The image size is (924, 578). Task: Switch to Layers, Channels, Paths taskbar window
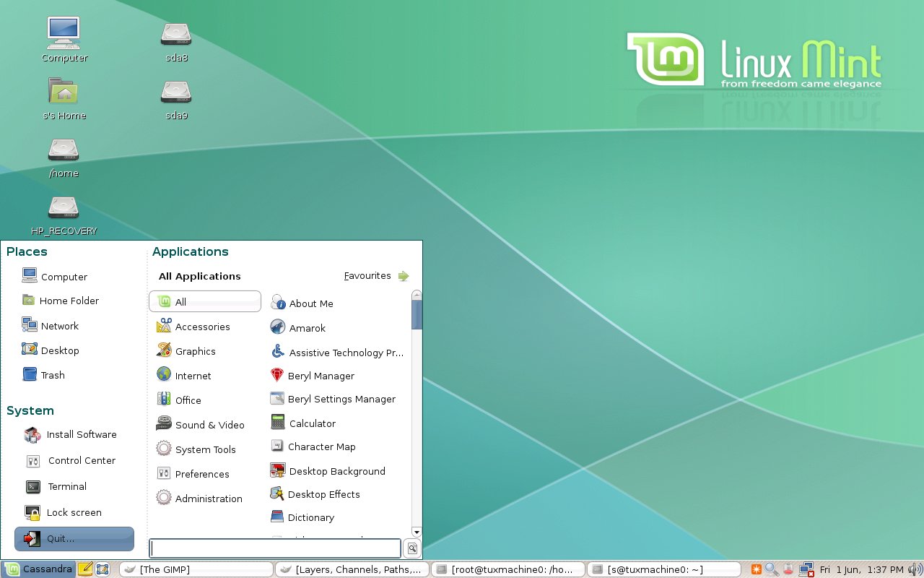pos(352,569)
